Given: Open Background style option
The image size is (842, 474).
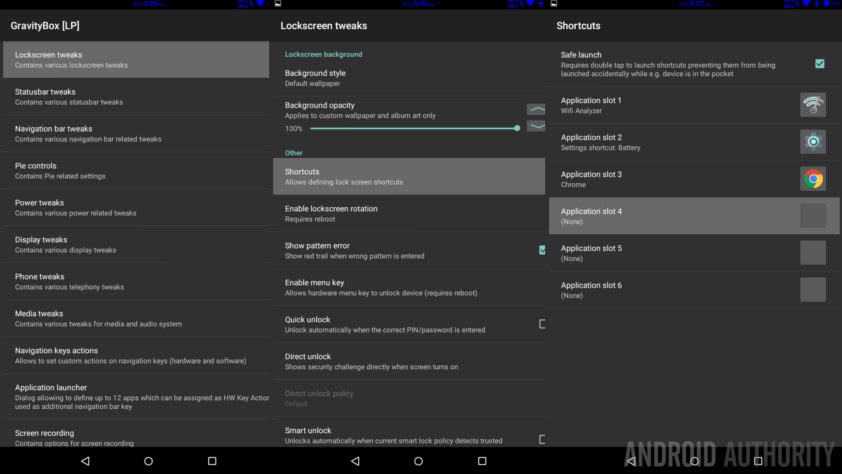Looking at the screenshot, I should (409, 78).
